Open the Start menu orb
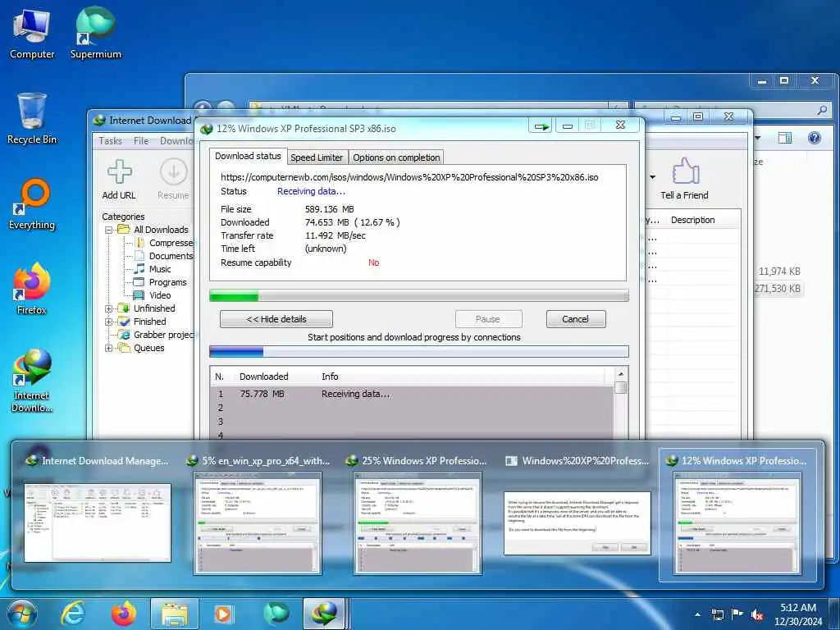The image size is (840, 630). (22, 614)
